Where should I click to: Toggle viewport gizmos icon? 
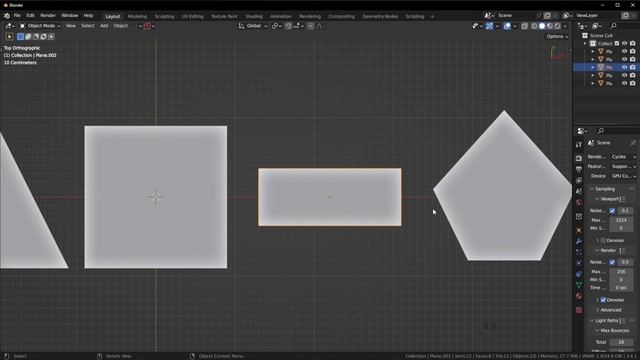489,26
